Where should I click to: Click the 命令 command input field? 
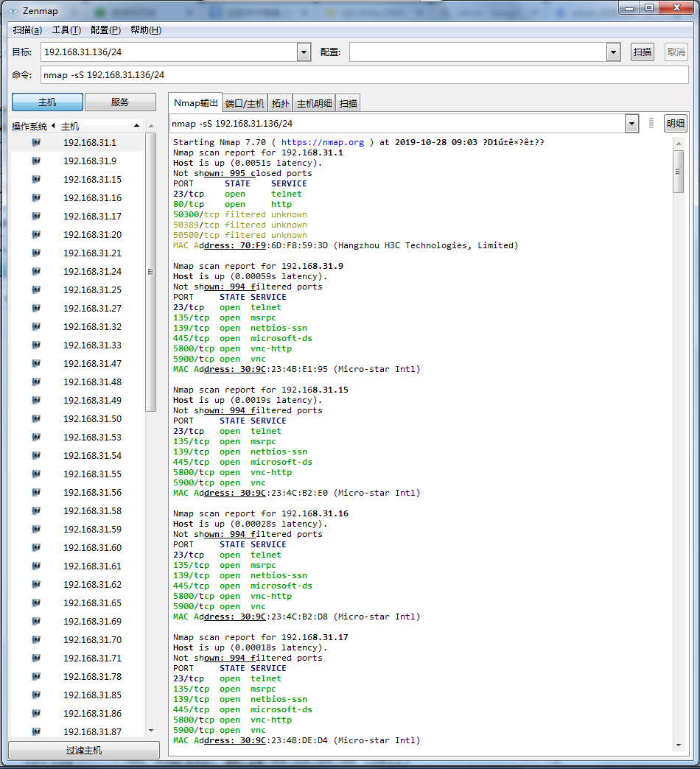point(364,75)
